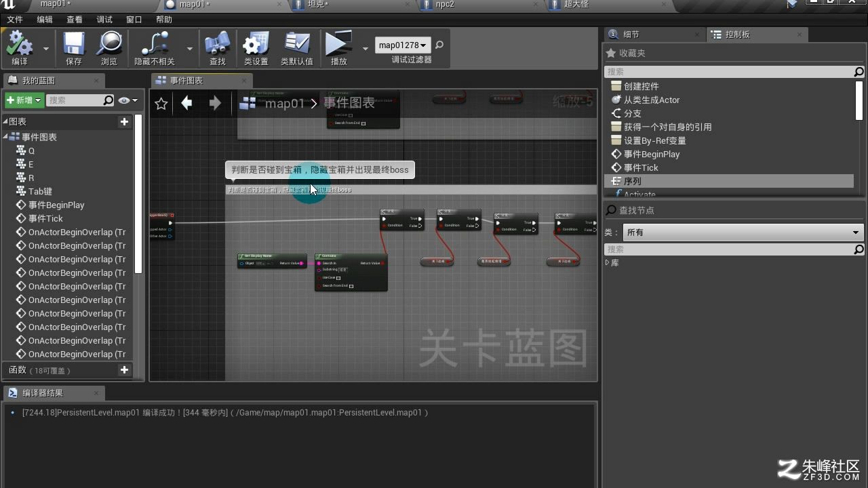Select 分支 branch in favorites list
868x488 pixels.
(729, 113)
